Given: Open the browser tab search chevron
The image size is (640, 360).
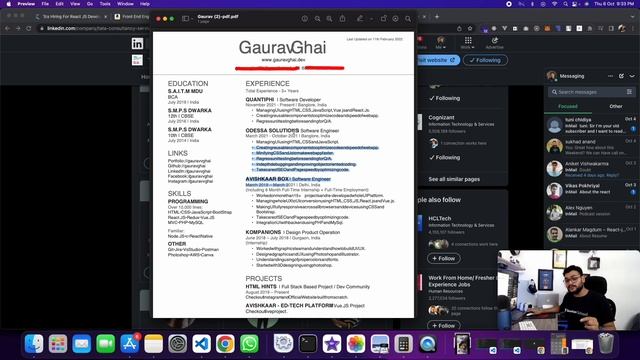Looking at the screenshot, I should [632, 17].
